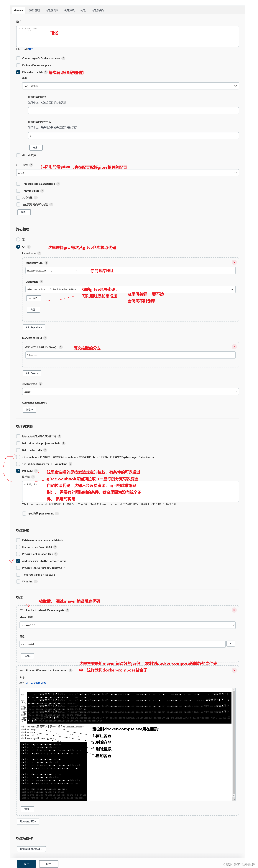258x868 pixels.
Task: Uncheck Poll SCM trigger
Action: click(x=18, y=471)
